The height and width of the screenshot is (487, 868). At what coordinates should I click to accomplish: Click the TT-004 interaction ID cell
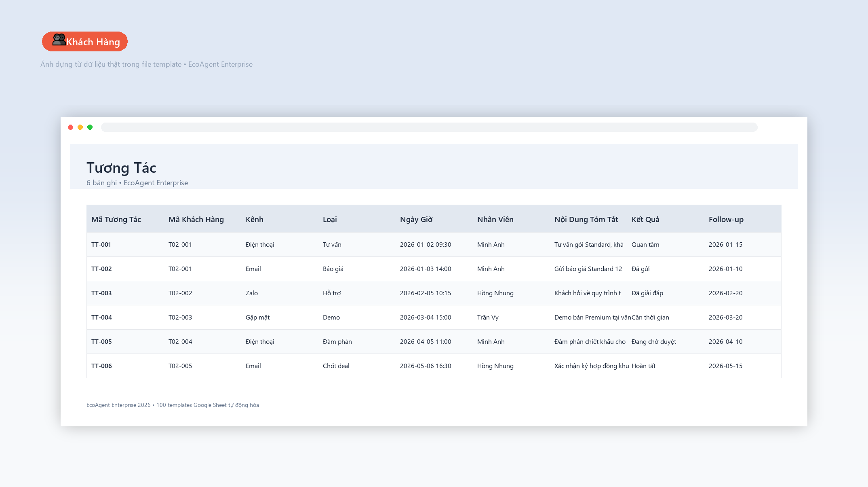(x=101, y=317)
